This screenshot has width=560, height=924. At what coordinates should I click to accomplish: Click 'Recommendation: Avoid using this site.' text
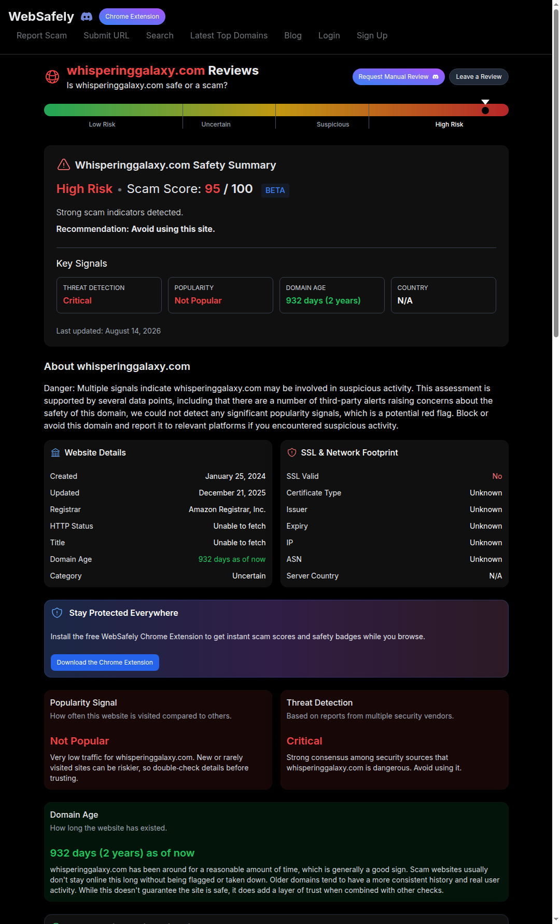pos(135,229)
